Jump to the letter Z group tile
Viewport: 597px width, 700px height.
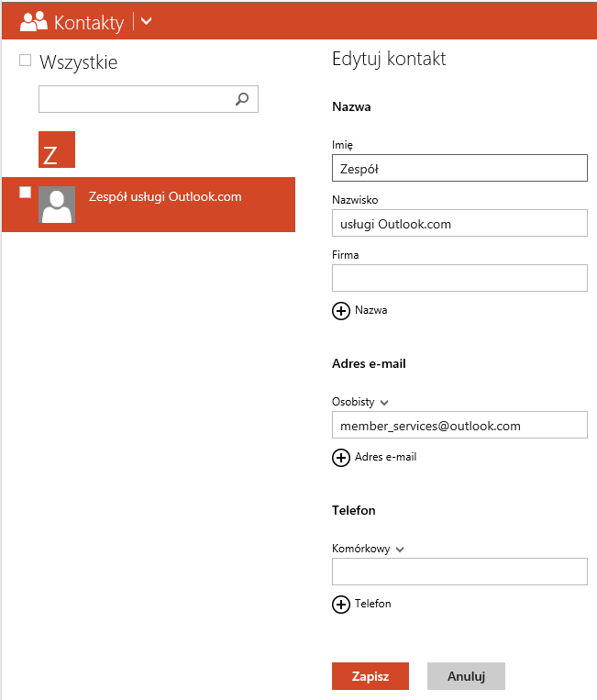[x=57, y=150]
